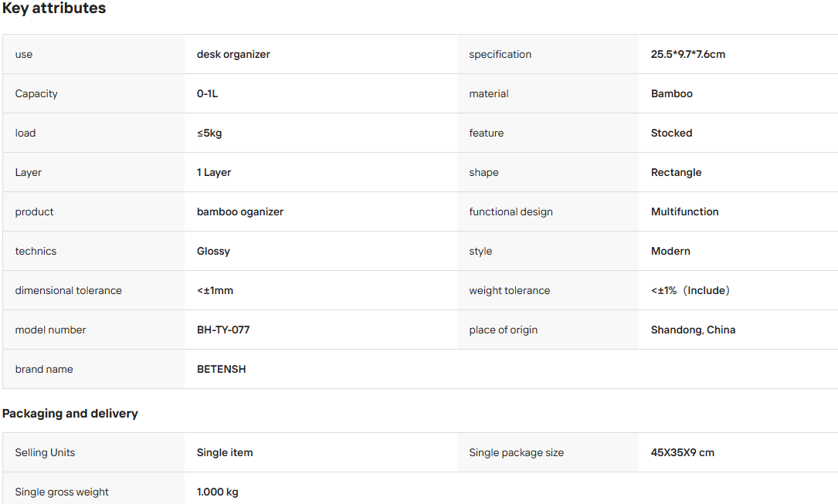Click the model number BH-TY-077
The image size is (838, 504).
click(x=223, y=330)
